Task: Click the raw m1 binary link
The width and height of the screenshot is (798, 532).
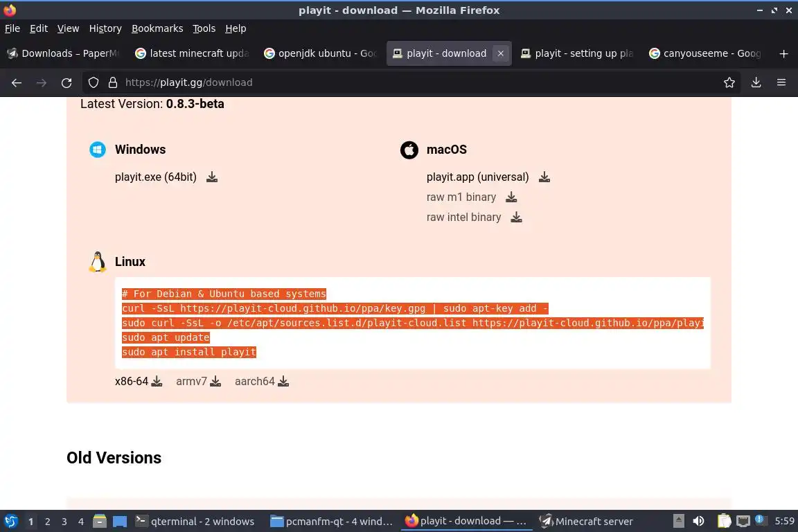Action: [461, 197]
